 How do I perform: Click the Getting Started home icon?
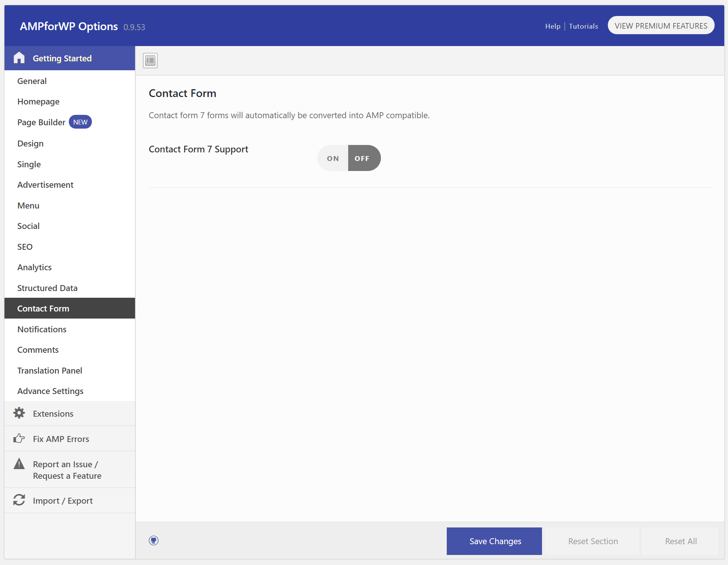click(19, 58)
